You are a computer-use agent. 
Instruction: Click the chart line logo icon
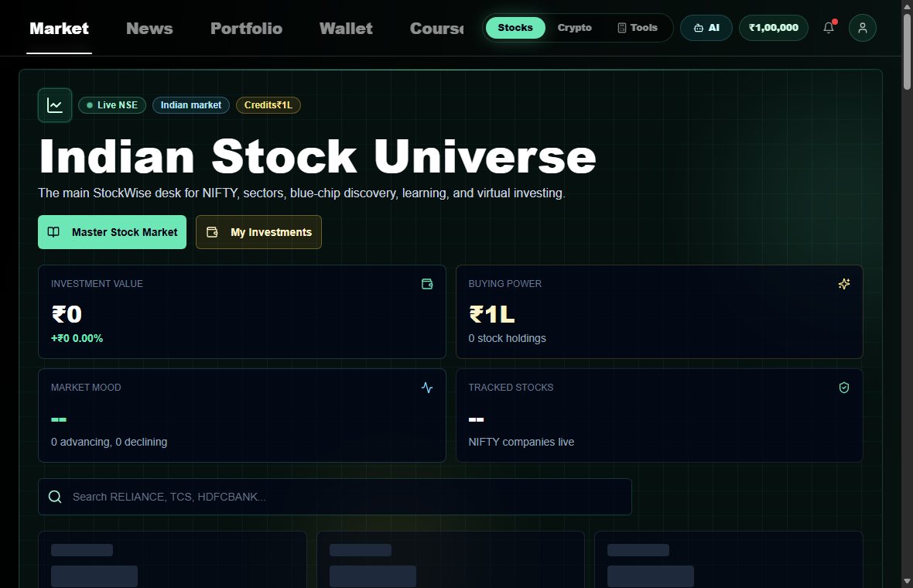[55, 105]
